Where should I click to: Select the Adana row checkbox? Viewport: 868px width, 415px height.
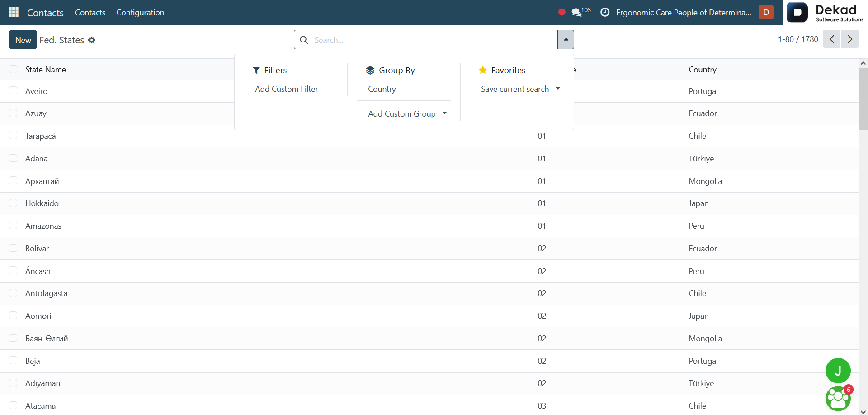pos(13,158)
